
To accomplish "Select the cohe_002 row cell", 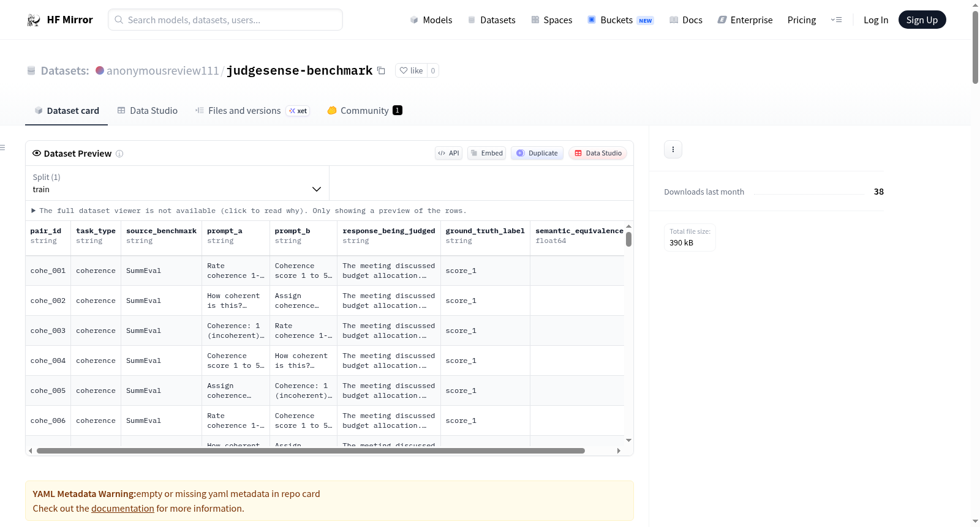I will [48, 301].
